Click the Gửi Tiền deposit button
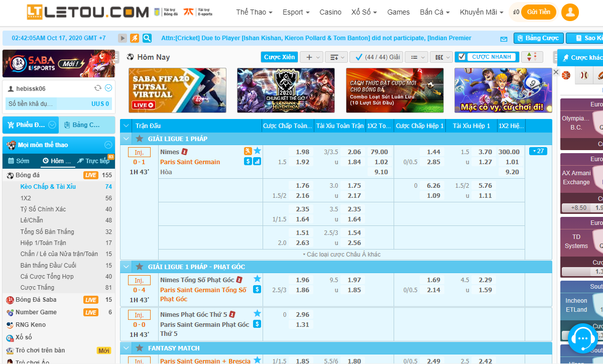The height and width of the screenshot is (364, 603). (539, 12)
